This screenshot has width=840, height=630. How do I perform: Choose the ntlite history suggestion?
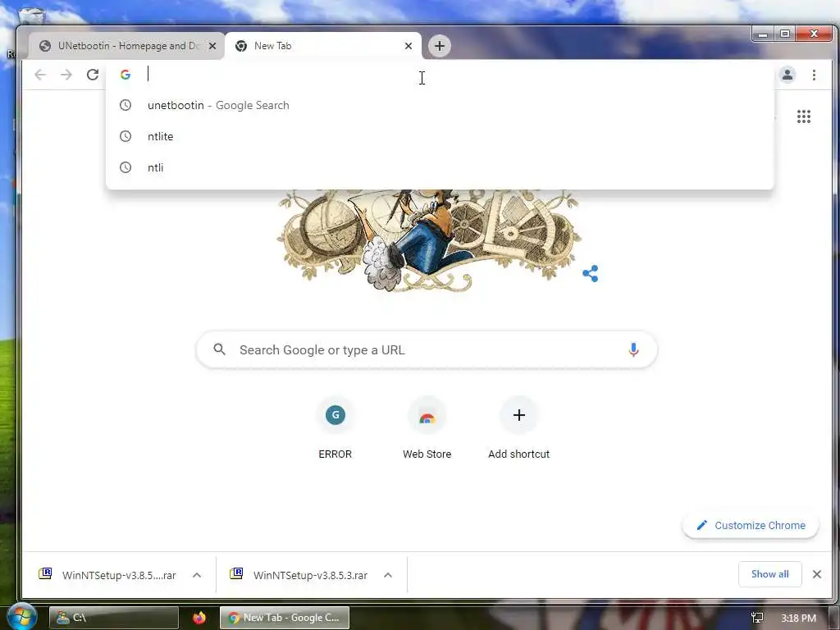click(x=440, y=136)
